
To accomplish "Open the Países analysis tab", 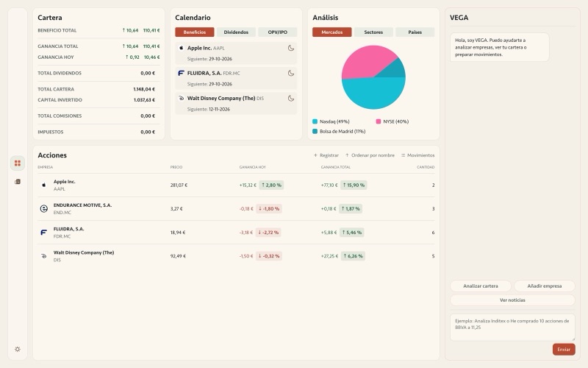I will (415, 32).
